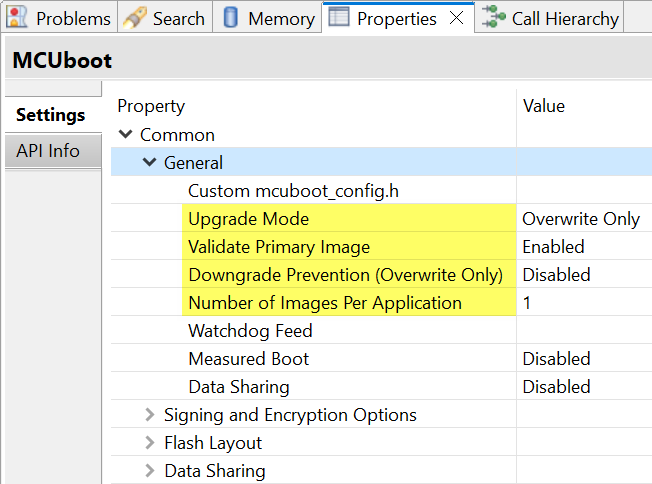Select the Measured Boot property

(249, 358)
